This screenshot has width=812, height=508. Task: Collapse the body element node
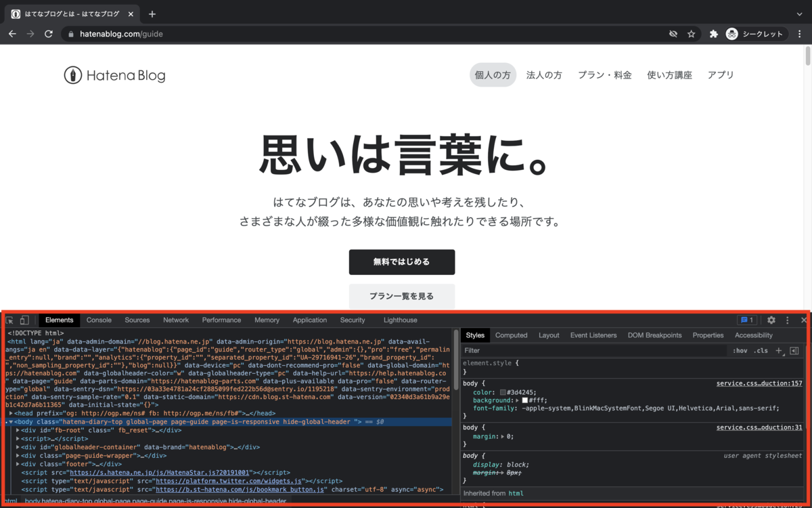click(x=11, y=422)
